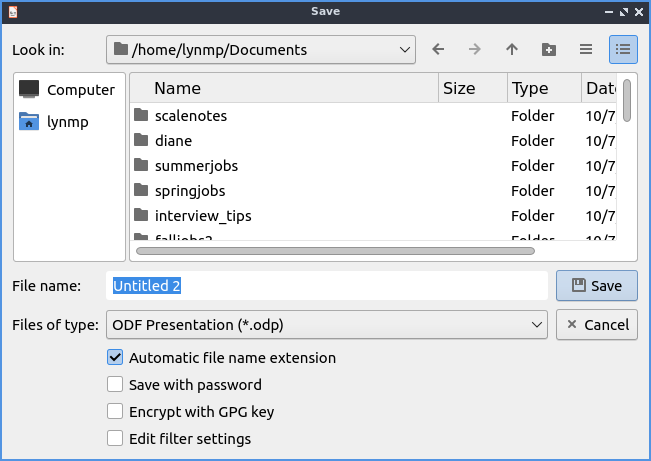This screenshot has width=651, height=461.
Task: Go up to the parent directory
Action: [x=512, y=49]
